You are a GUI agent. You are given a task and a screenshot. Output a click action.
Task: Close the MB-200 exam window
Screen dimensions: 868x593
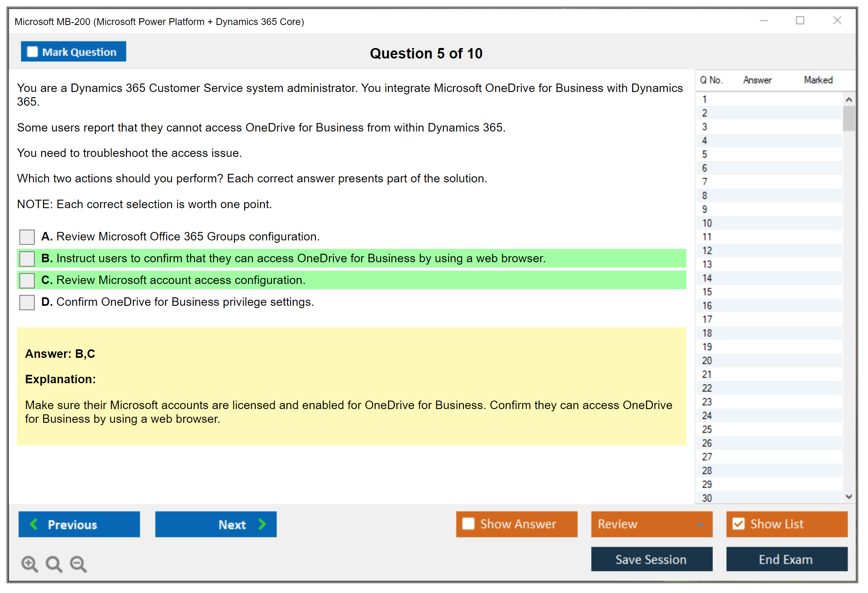[837, 21]
